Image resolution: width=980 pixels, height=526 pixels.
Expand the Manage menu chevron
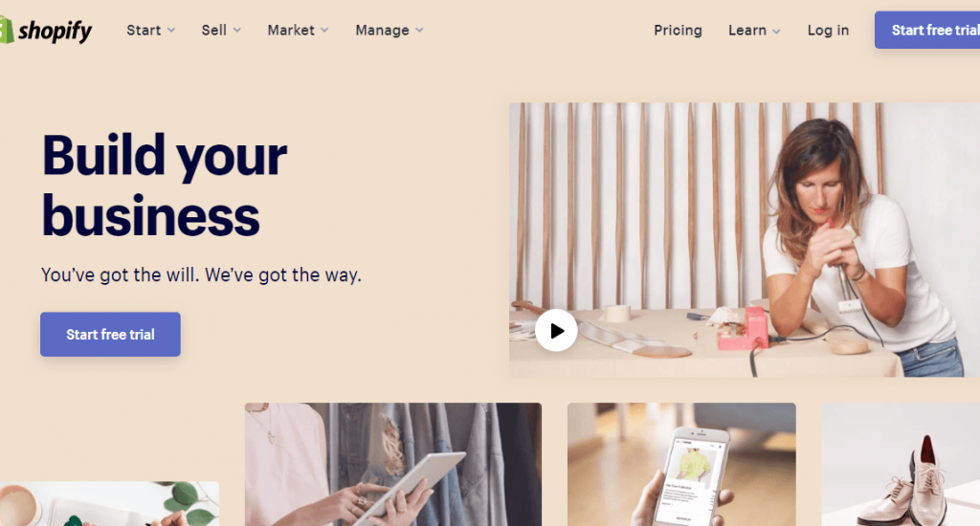pos(419,30)
